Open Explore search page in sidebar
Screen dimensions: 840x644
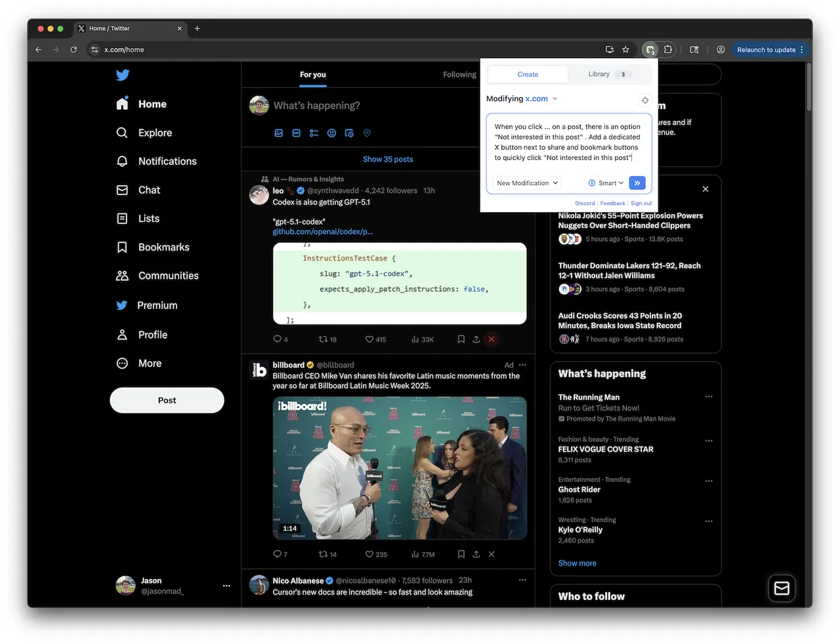click(144, 133)
